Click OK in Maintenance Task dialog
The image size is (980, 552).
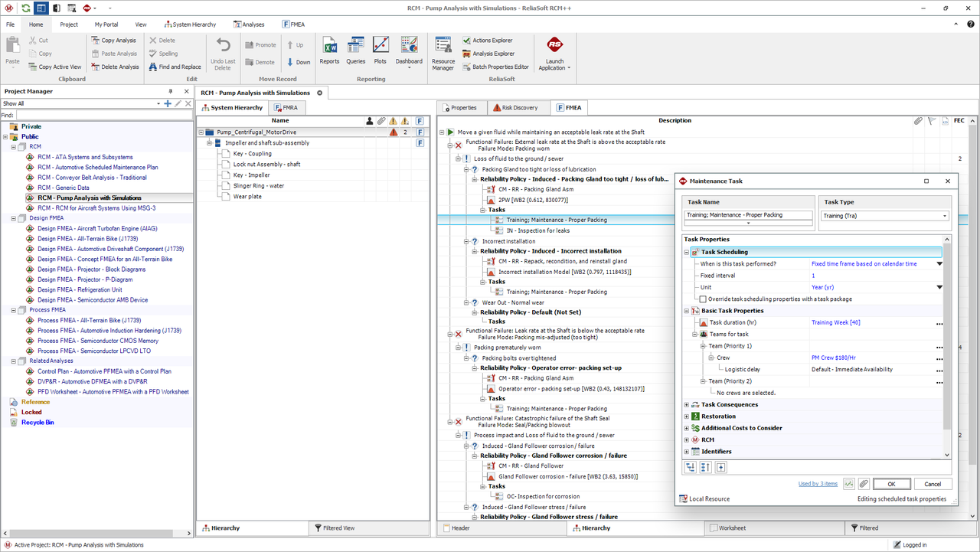(891, 484)
